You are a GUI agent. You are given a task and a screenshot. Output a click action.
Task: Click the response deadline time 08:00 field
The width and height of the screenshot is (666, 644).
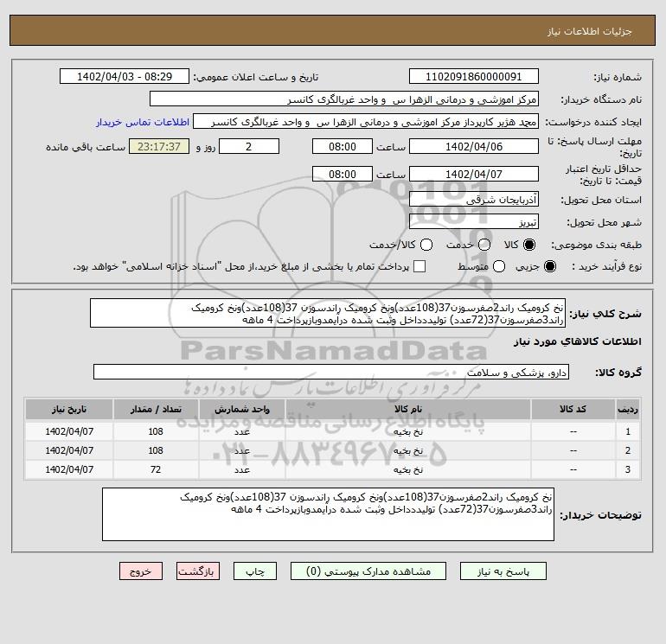(343, 146)
